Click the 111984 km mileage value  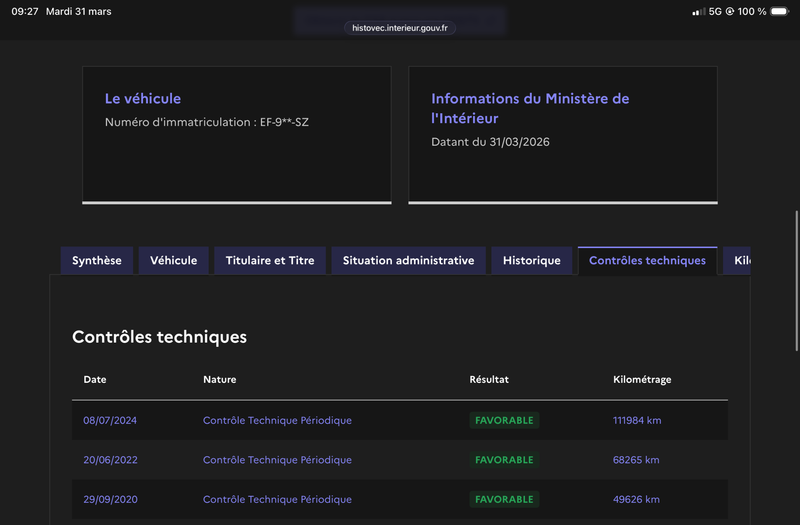[x=637, y=420]
